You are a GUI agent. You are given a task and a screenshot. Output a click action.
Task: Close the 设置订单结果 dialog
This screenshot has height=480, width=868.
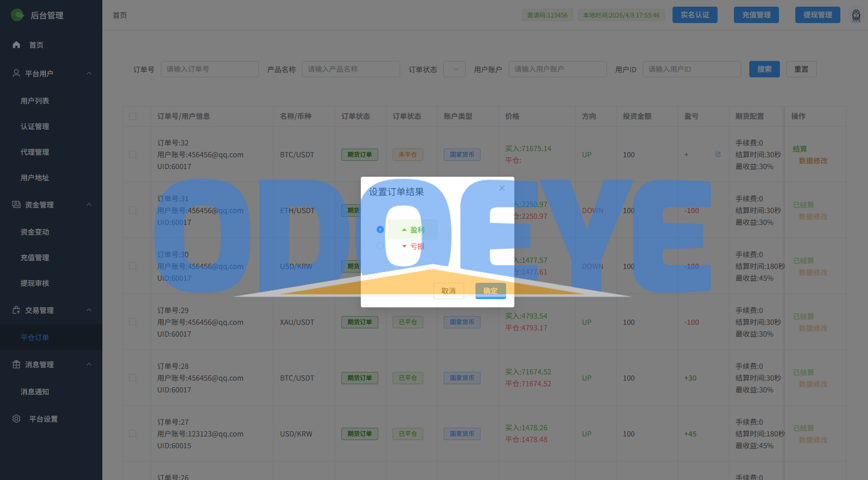pyautogui.click(x=502, y=188)
